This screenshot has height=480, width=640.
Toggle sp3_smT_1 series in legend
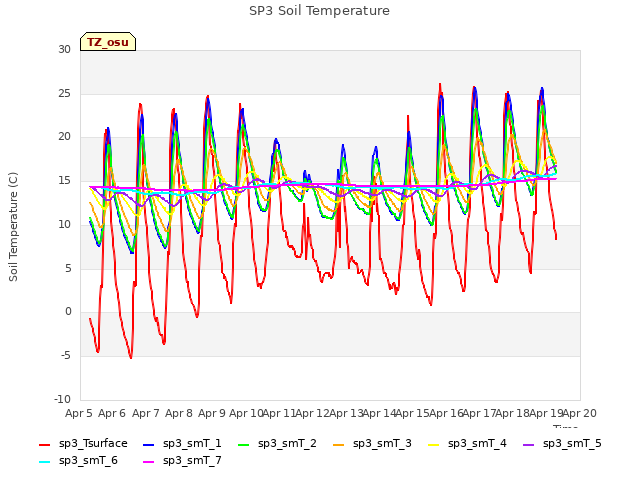[182, 444]
